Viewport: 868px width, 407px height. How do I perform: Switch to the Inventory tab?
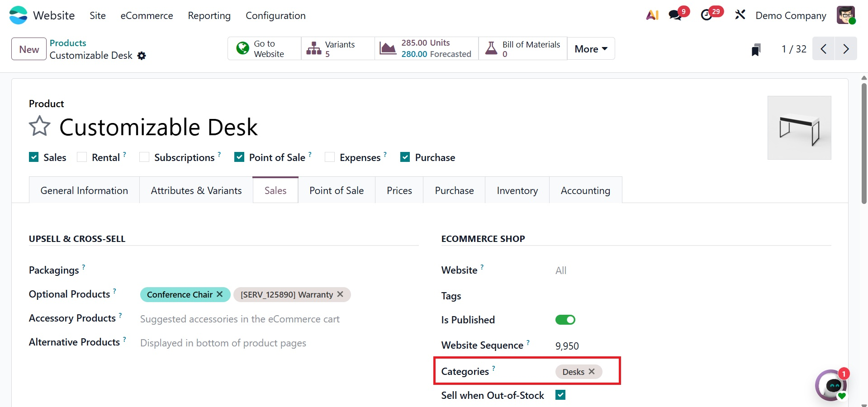point(517,190)
